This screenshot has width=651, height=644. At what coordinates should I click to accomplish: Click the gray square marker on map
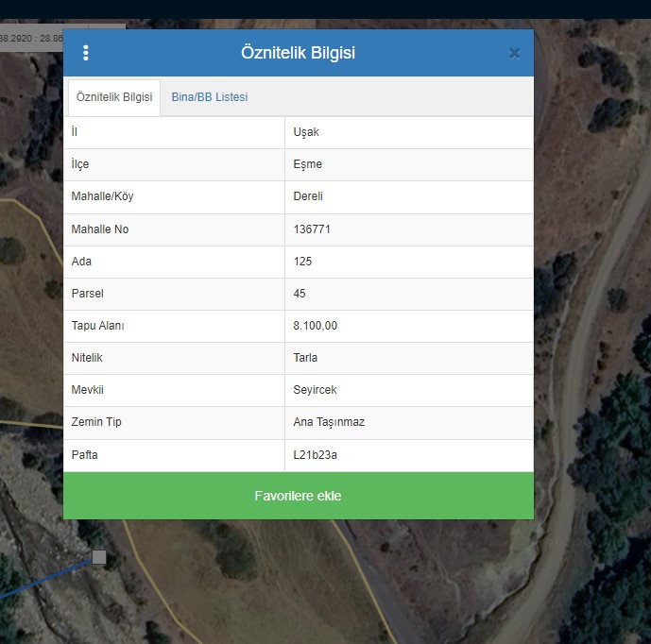99,557
